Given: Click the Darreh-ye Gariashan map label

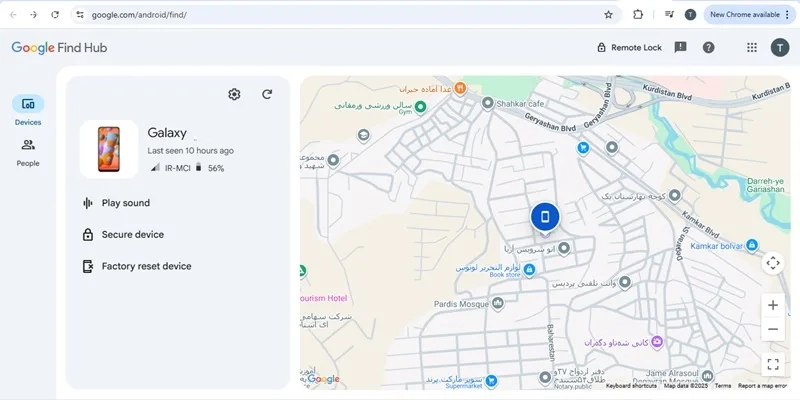Looking at the screenshot, I should pos(765,185).
